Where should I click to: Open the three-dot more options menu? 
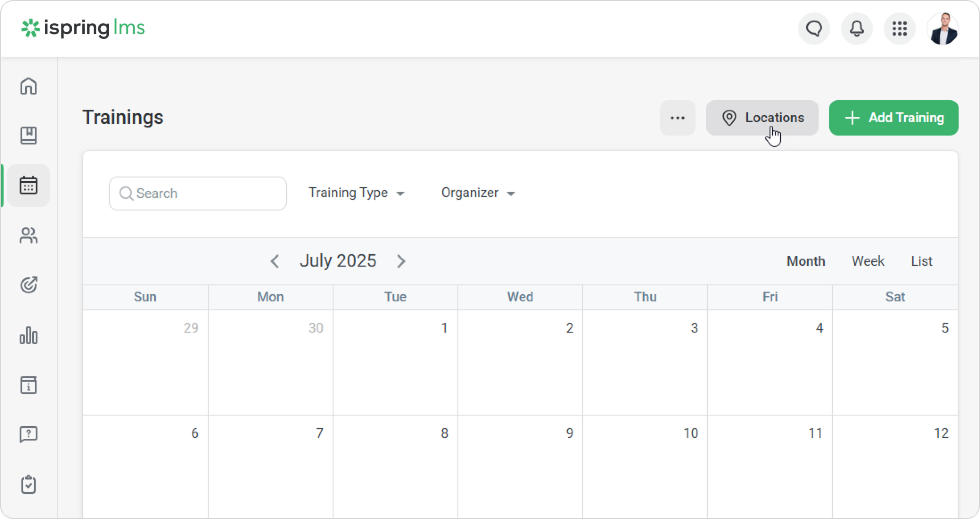677,118
